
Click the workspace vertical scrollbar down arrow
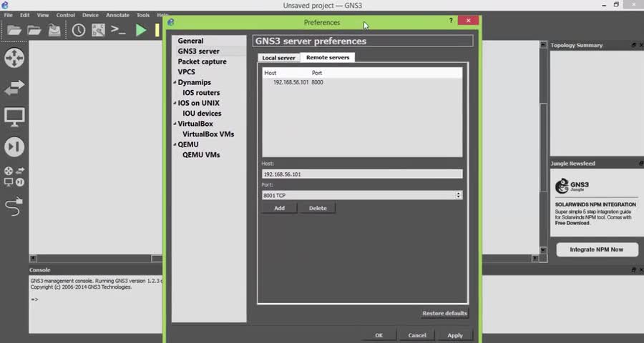click(x=543, y=250)
